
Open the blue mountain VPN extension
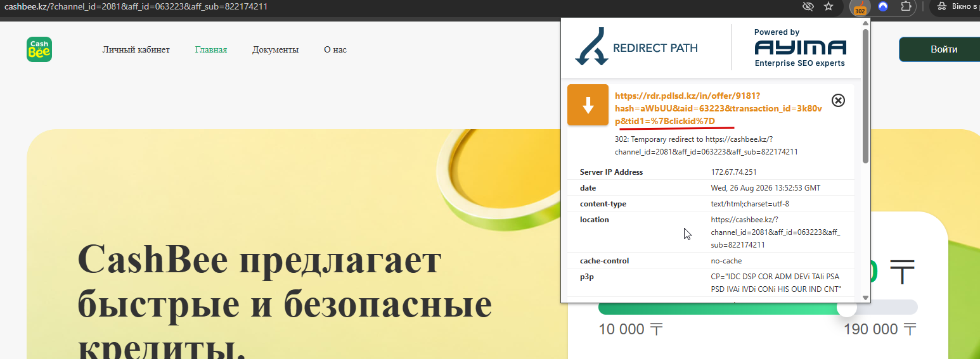click(x=883, y=7)
